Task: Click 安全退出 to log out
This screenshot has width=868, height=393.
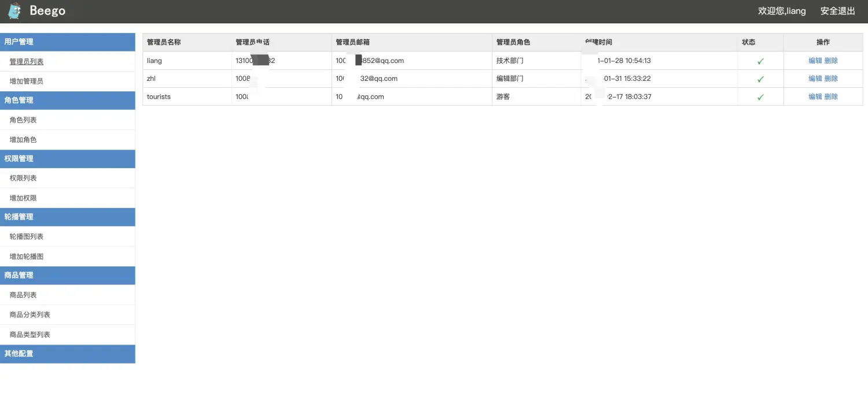Action: tap(837, 11)
